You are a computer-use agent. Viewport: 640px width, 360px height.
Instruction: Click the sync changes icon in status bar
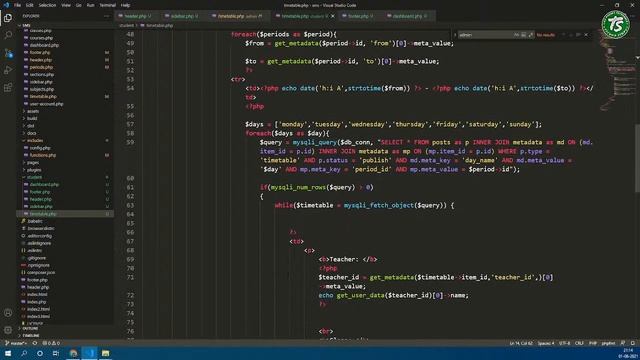tap(35, 343)
